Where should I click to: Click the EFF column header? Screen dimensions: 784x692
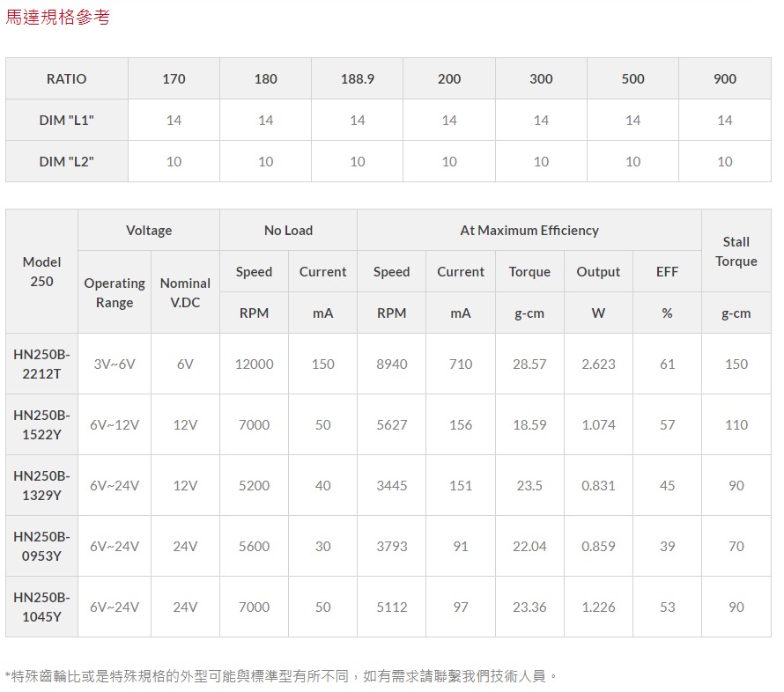(667, 272)
